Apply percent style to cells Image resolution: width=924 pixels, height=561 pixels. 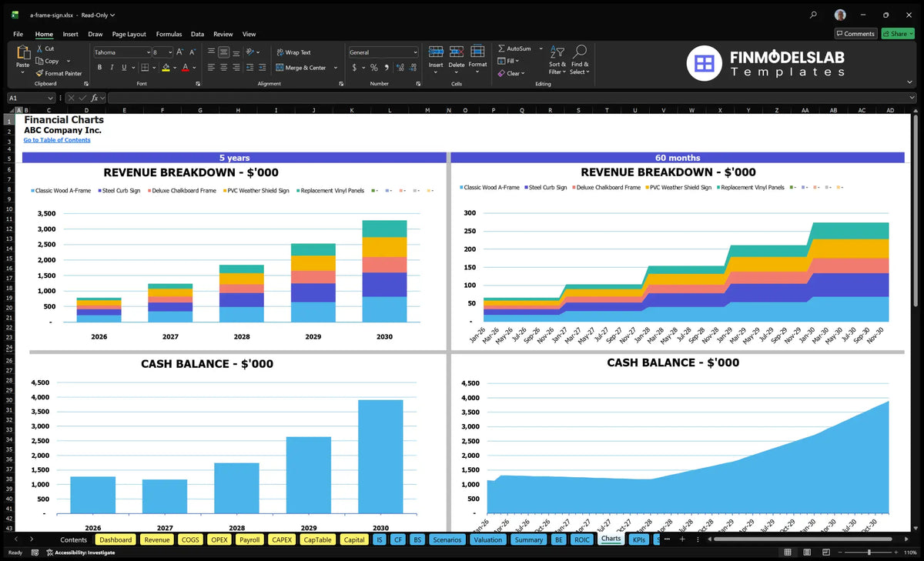374,68
